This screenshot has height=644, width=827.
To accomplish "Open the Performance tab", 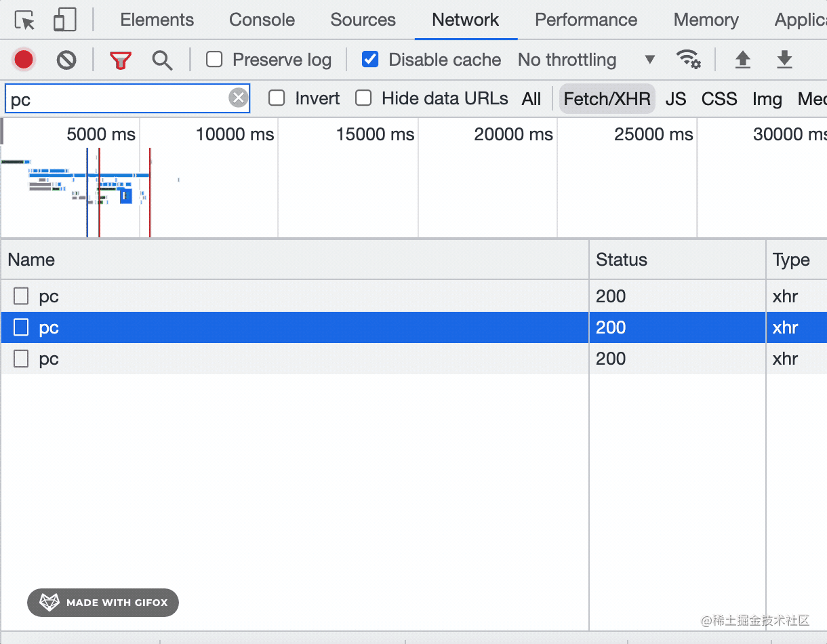I will tap(586, 20).
